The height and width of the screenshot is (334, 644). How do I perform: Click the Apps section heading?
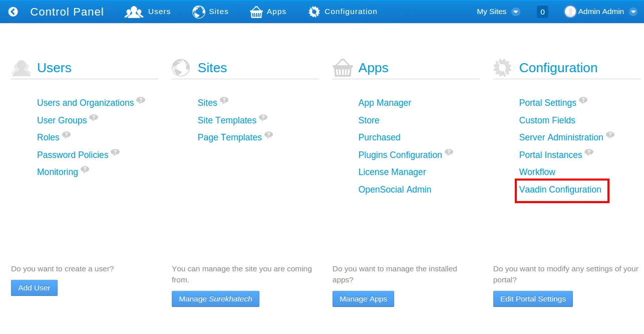pos(373,68)
